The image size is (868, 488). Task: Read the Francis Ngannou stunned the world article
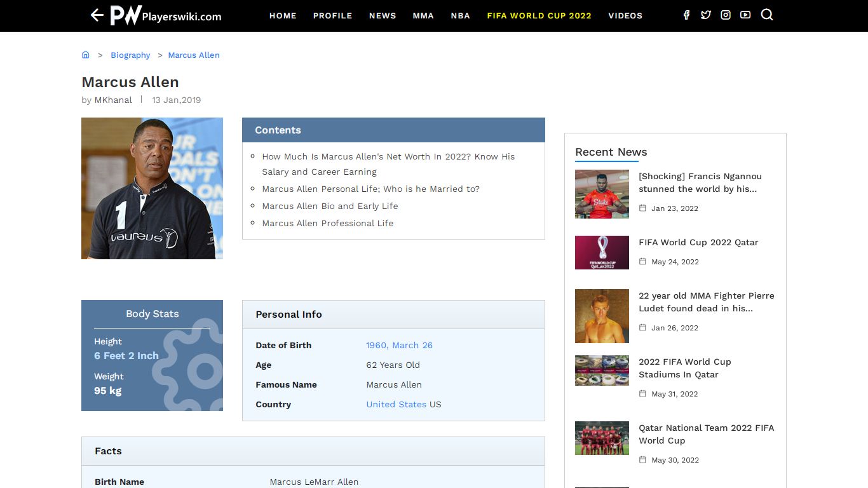point(700,182)
